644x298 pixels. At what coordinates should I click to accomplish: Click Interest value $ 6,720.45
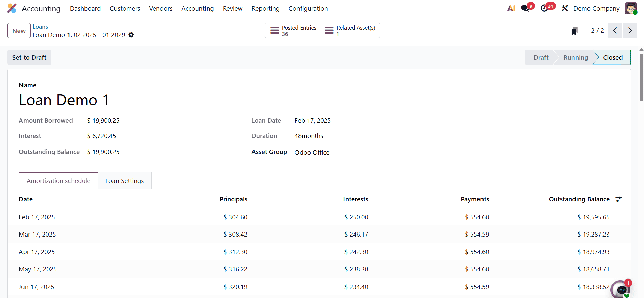point(101,136)
